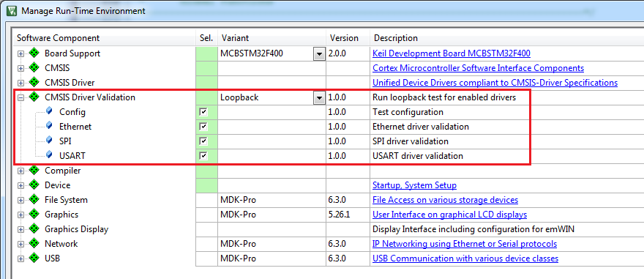
Task: Collapse the CMSIS Driver Validation node
Action: pos(21,98)
